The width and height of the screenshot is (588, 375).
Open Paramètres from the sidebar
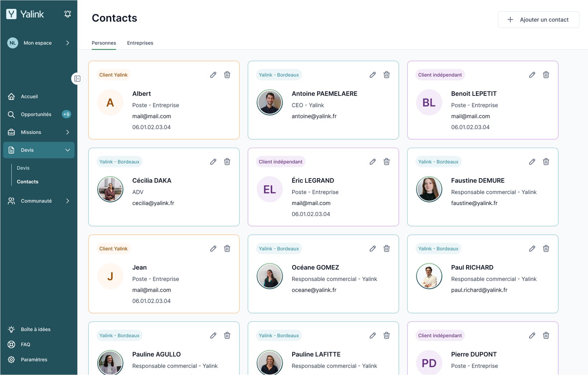[x=34, y=360]
